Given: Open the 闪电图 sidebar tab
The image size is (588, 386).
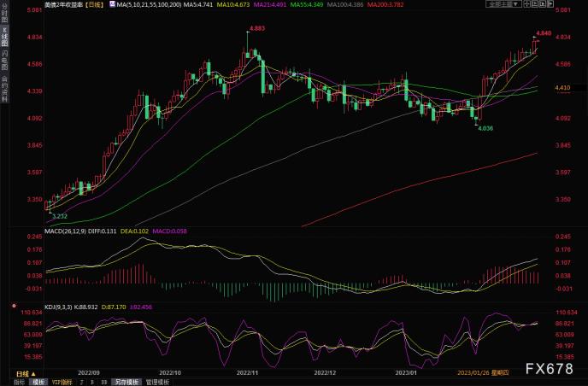Looking at the screenshot, I should (4, 60).
